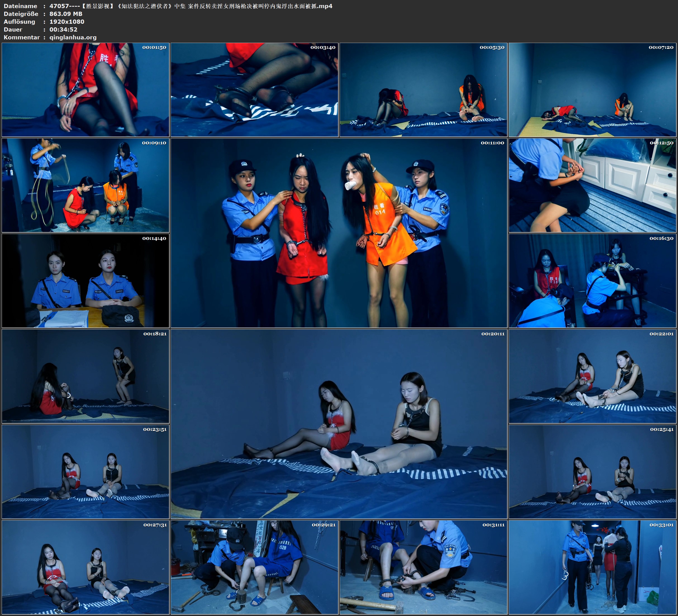Click the thumbnail at 00:22:01
The width and height of the screenshot is (678, 616).
coord(592,376)
